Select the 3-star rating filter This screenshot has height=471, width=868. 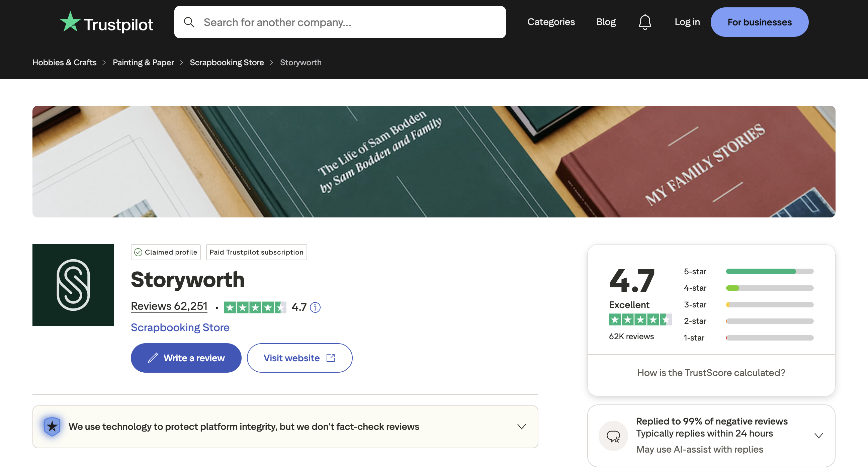pos(748,305)
